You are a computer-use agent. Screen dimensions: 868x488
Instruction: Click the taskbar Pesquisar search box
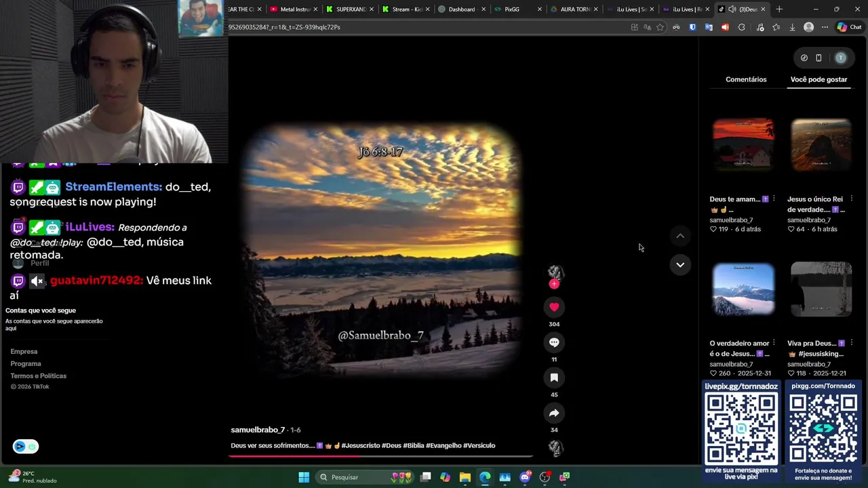pos(366,477)
